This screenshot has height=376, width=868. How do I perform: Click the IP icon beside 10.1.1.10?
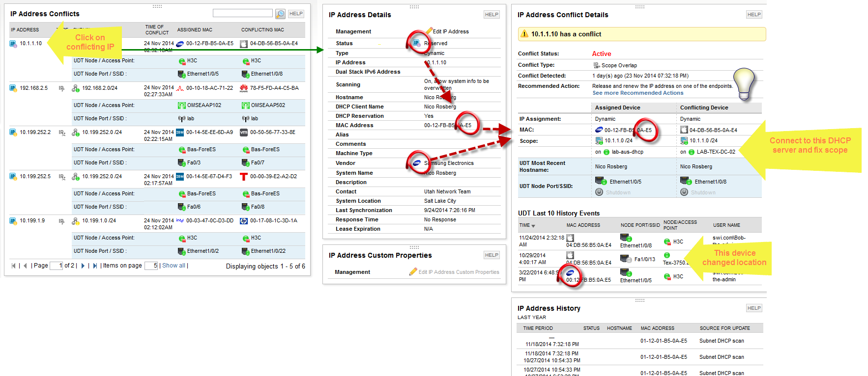click(x=13, y=44)
